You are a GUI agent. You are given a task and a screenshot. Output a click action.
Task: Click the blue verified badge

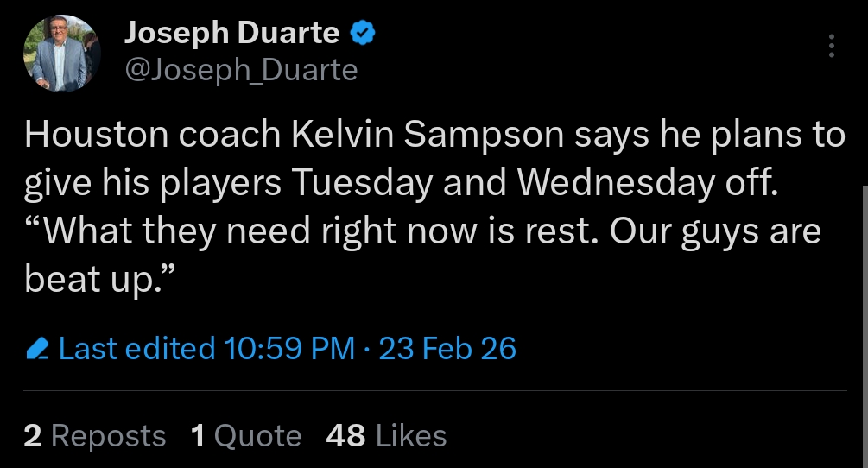pos(361,34)
